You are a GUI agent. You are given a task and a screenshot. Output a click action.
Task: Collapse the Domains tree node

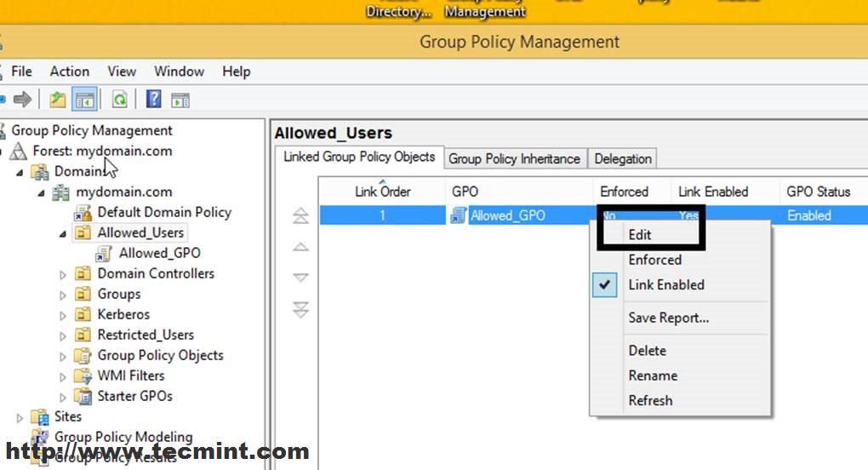tap(20, 173)
